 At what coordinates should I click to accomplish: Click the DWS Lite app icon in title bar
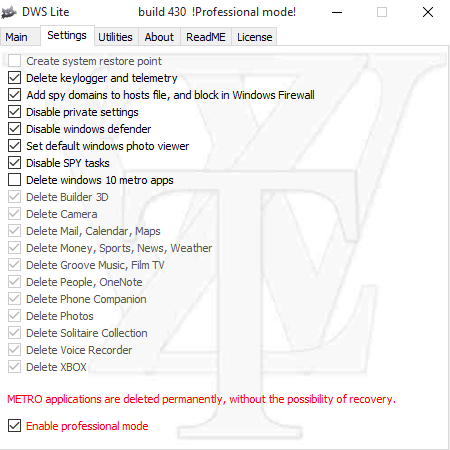point(9,12)
